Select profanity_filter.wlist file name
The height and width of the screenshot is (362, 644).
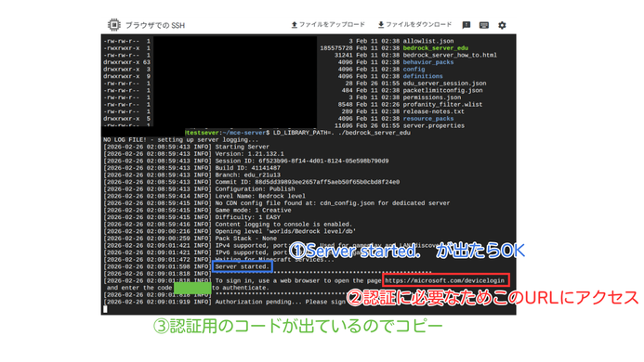[442, 104]
